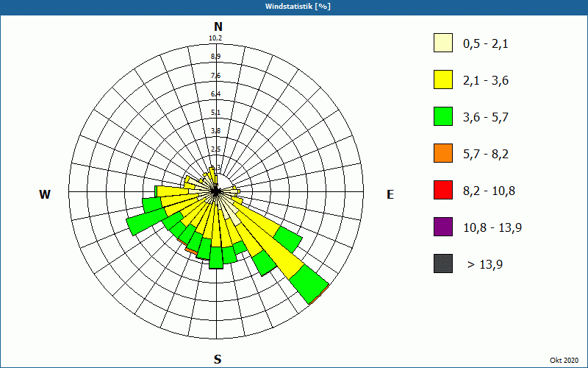Click the 'Okt 2020' date label
This screenshot has width=588, height=368.
point(564,361)
